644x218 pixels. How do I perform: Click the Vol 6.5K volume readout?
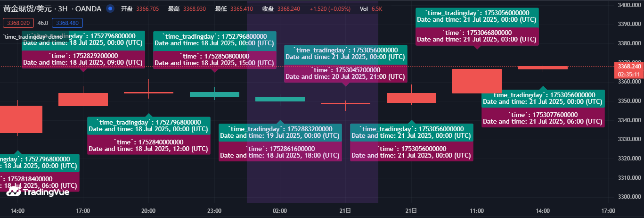point(371,8)
